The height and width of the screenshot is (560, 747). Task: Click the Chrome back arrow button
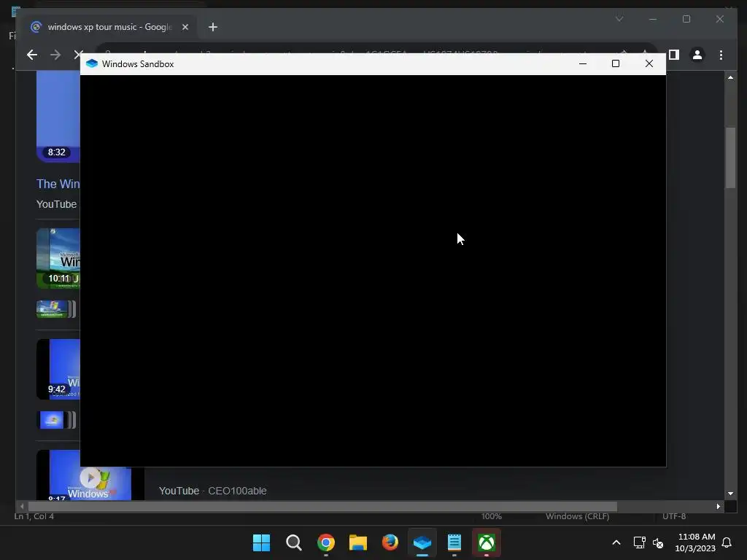[x=32, y=55]
